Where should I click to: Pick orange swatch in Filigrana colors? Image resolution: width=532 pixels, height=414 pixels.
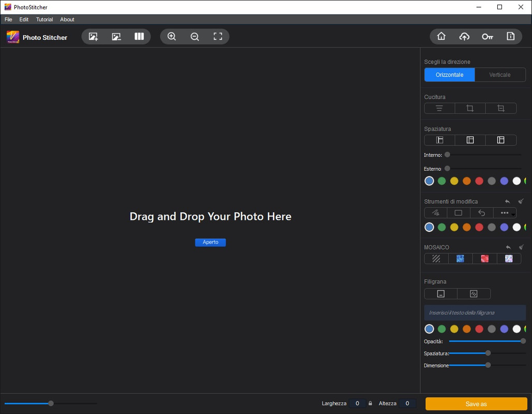[467, 329]
